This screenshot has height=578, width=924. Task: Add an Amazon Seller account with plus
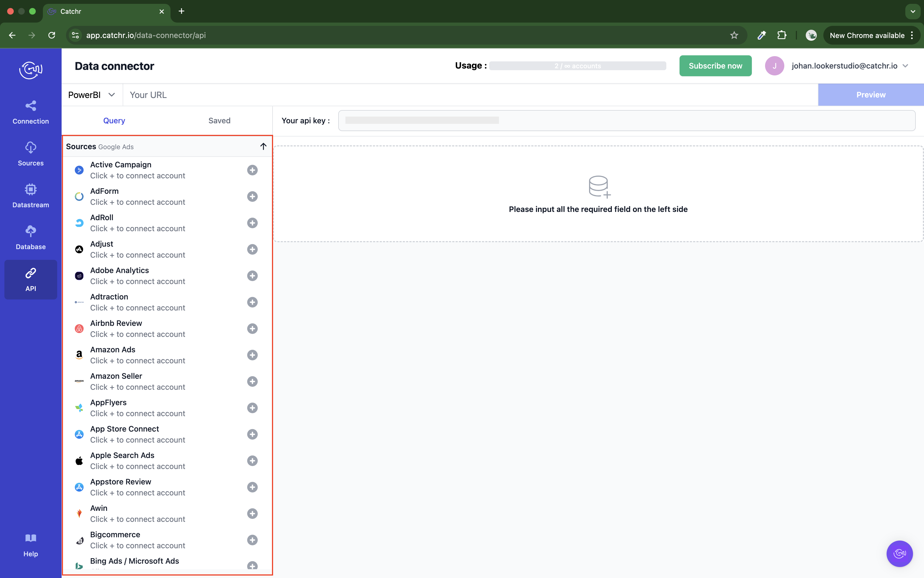pos(252,381)
